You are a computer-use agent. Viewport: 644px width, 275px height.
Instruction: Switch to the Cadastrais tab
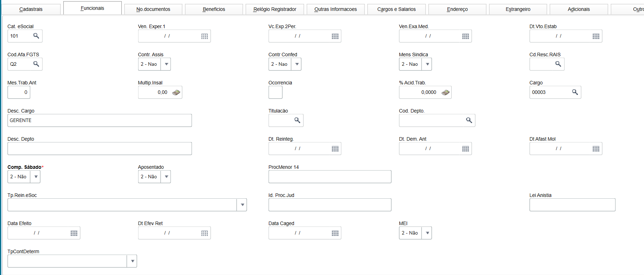pyautogui.click(x=31, y=9)
